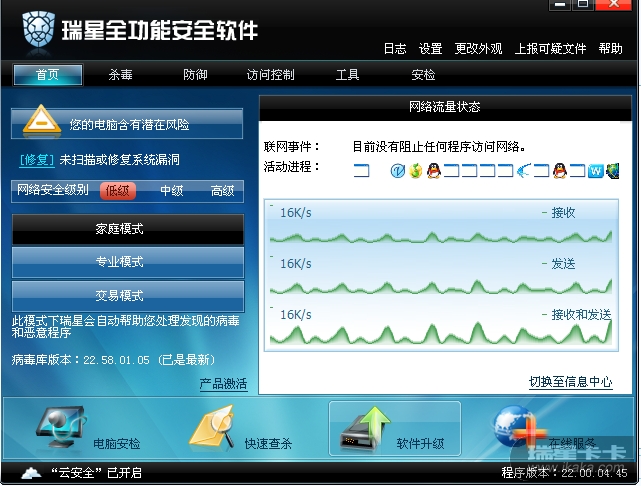Screen dimensions: 641x486
Task: Set network security level to 高级
Action: click(223, 190)
